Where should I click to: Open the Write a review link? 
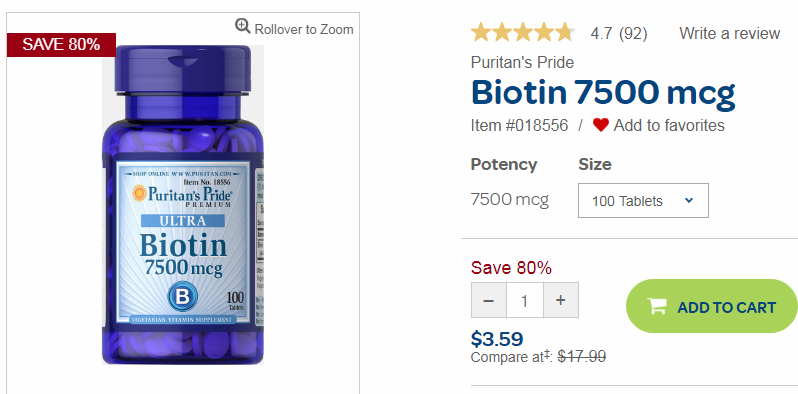729,34
